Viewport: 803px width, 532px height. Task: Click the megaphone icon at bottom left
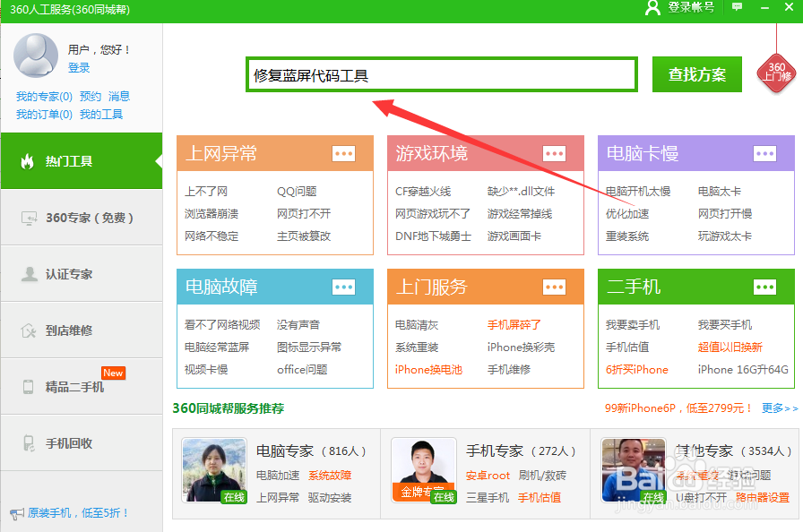(x=16, y=513)
